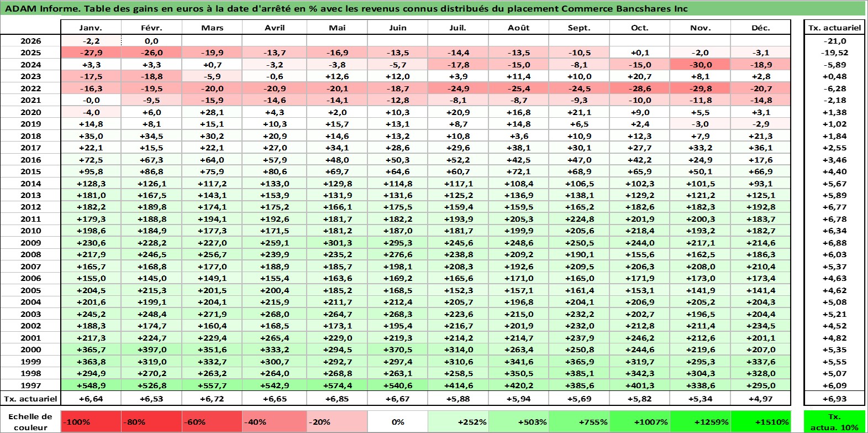This screenshot has width=868, height=433.
Task: Select the 'Janv.' column header
Action: [91, 28]
